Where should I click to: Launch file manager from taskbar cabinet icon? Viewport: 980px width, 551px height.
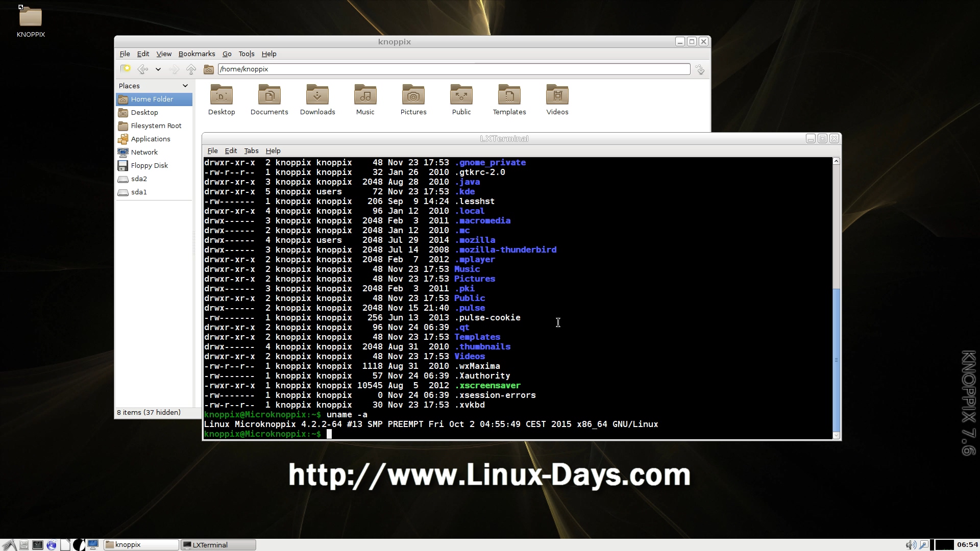coord(24,545)
